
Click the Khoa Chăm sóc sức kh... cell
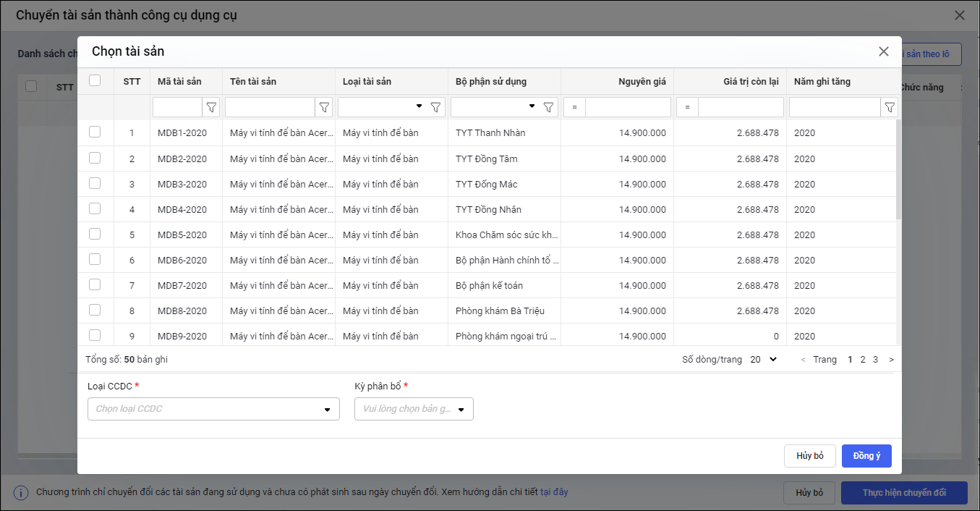click(504, 235)
